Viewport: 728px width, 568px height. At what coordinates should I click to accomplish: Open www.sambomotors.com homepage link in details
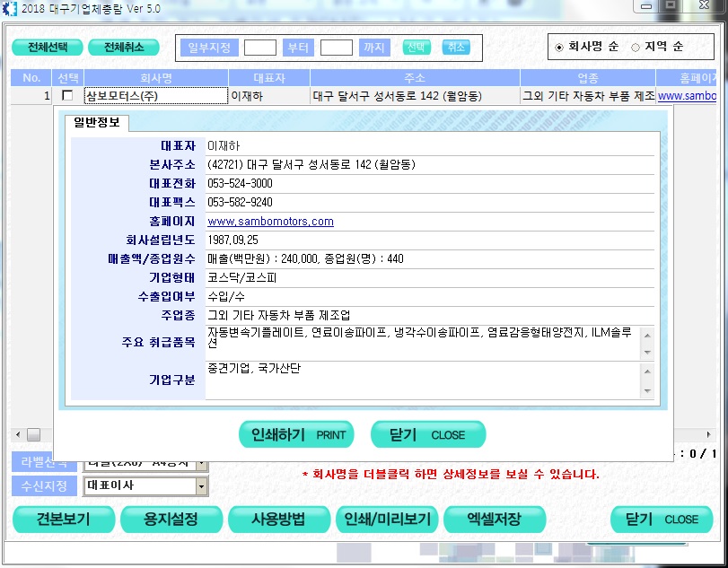pyautogui.click(x=271, y=222)
